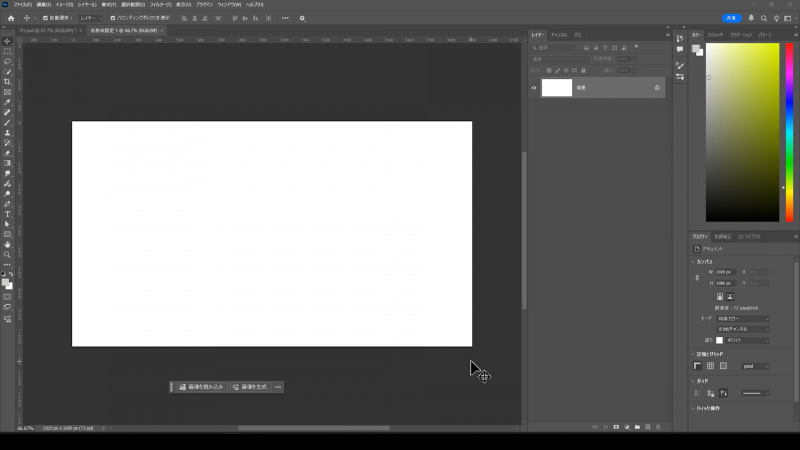Toggle the バウンディングボックスを表示 checkbox
The width and height of the screenshot is (800, 450).
(x=113, y=18)
